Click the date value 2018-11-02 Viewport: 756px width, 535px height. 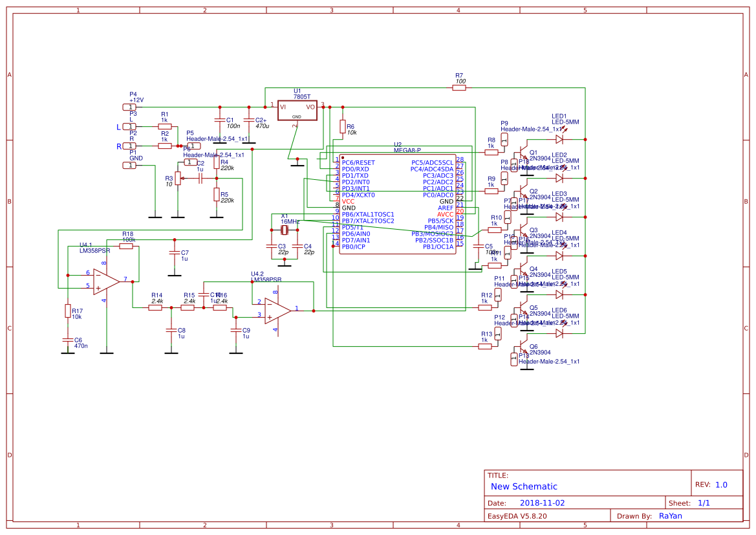pyautogui.click(x=542, y=503)
